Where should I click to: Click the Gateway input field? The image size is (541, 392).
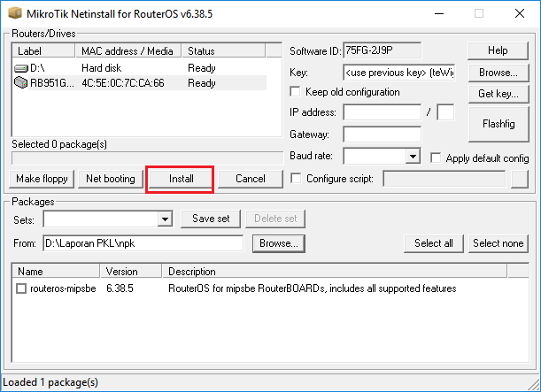(x=383, y=135)
